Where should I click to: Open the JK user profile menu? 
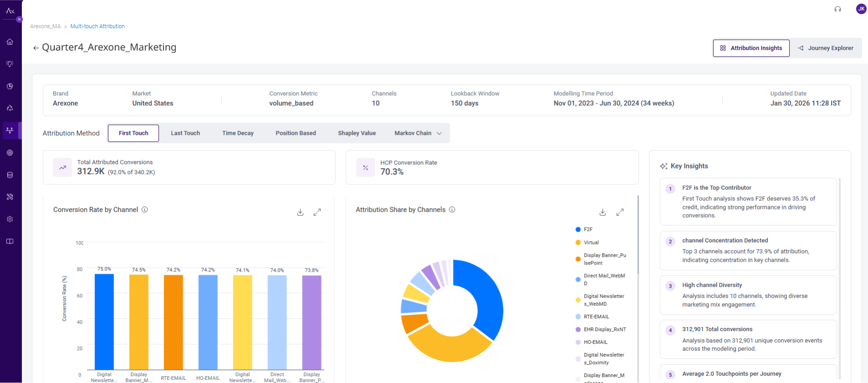coord(861,9)
